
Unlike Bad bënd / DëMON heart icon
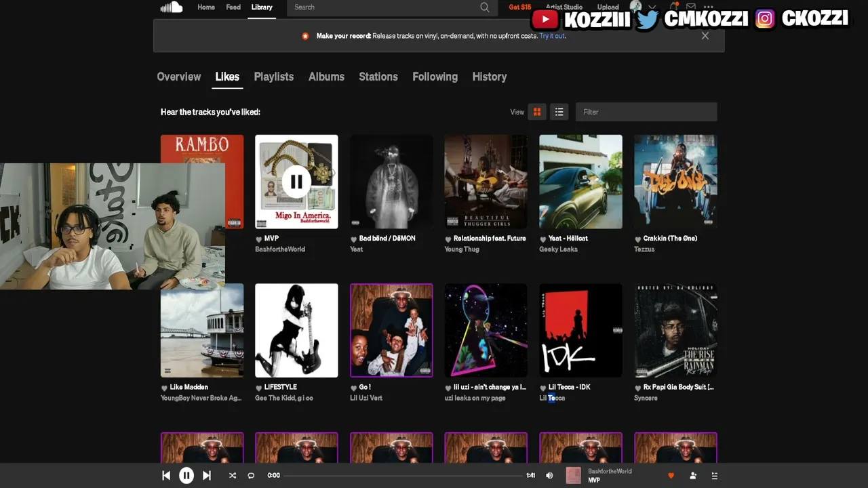353,239
